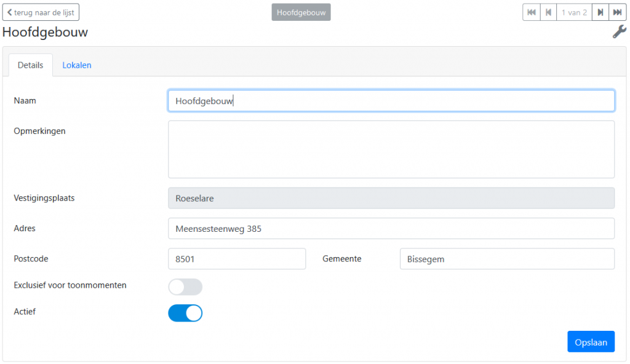630x364 pixels.
Task: Focus the Naam input field
Action: 391,100
